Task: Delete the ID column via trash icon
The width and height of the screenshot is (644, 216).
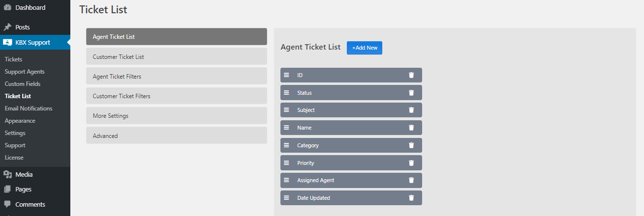Action: click(x=411, y=75)
